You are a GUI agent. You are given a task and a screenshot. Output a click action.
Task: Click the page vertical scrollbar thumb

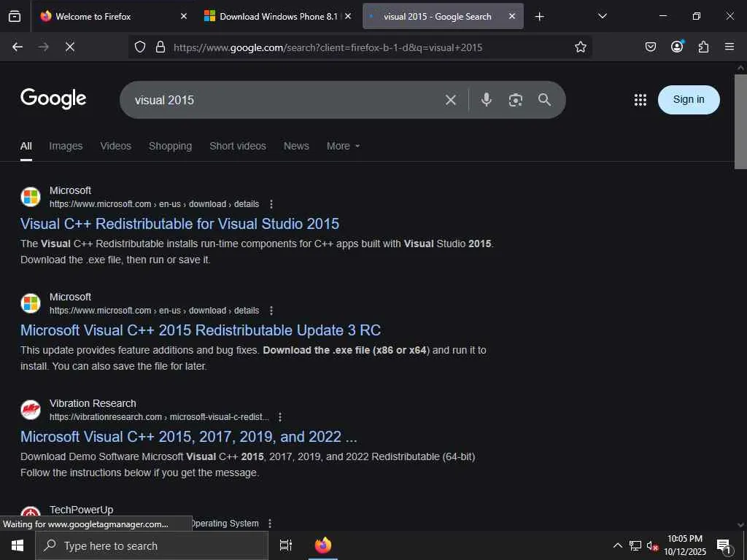tap(740, 122)
